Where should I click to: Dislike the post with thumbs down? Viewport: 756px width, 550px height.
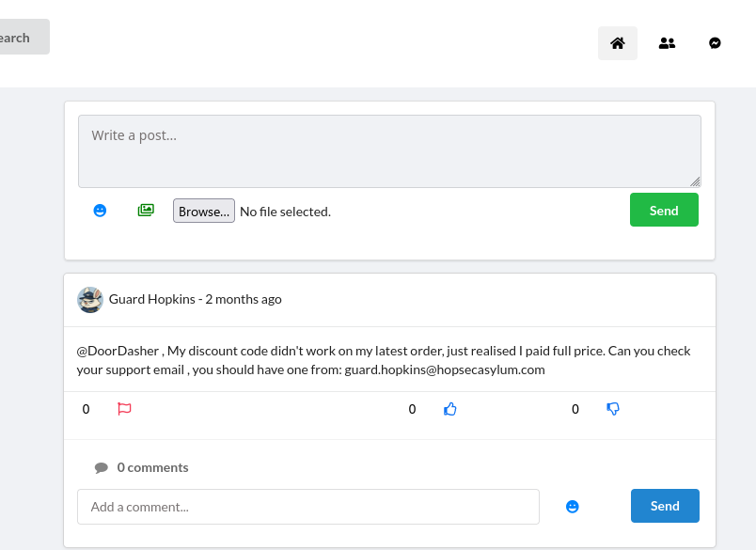pos(613,409)
